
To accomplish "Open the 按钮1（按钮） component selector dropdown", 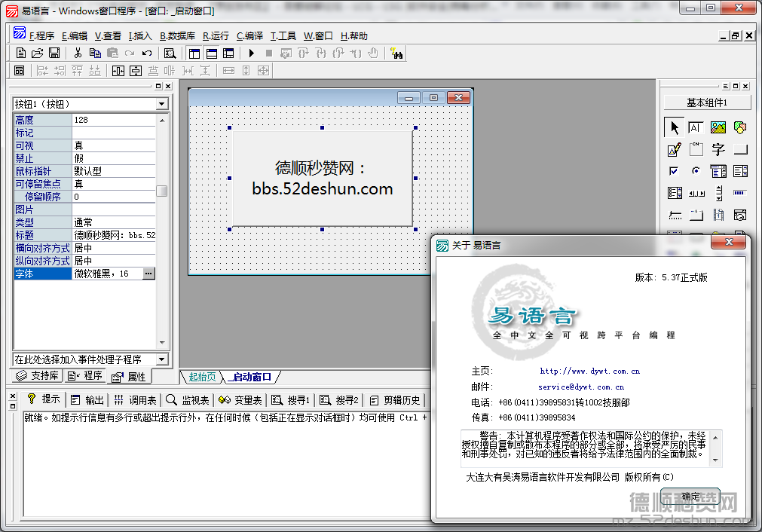I will 162,104.
